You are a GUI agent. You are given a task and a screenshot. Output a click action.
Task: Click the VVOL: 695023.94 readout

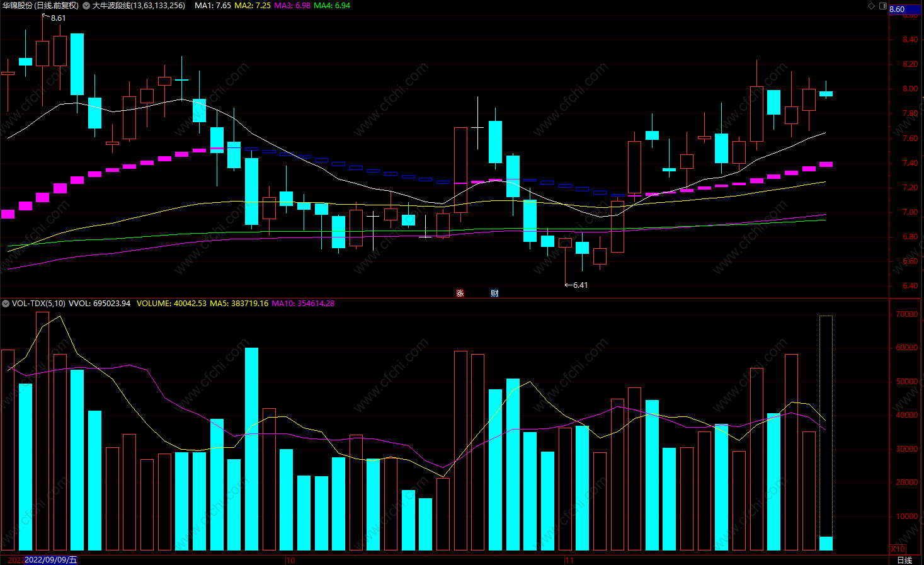click(x=100, y=304)
